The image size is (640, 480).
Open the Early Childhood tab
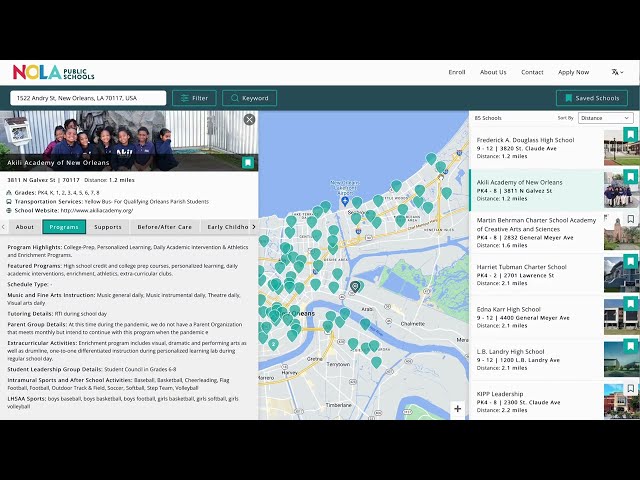(x=227, y=227)
